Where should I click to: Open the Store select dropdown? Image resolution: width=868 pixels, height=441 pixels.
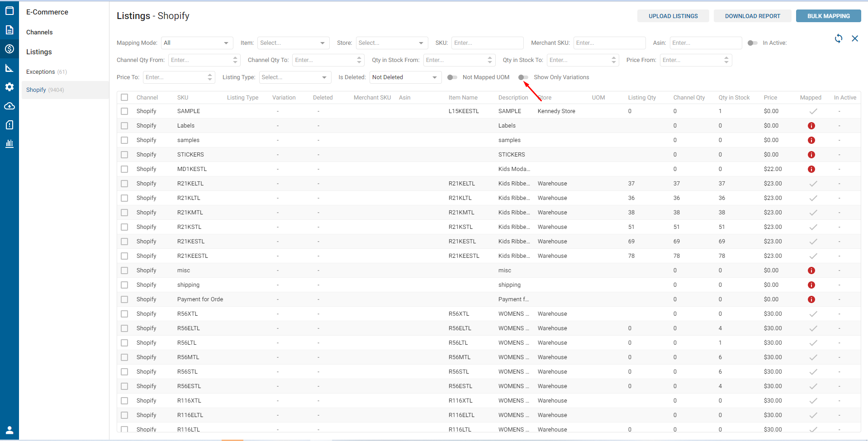[x=392, y=43]
